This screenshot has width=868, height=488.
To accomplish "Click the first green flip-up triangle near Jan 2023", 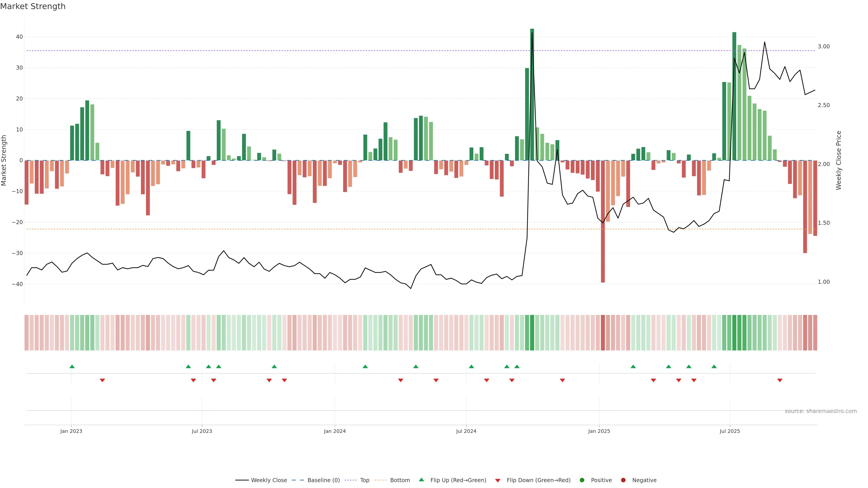I will pyautogui.click(x=72, y=366).
